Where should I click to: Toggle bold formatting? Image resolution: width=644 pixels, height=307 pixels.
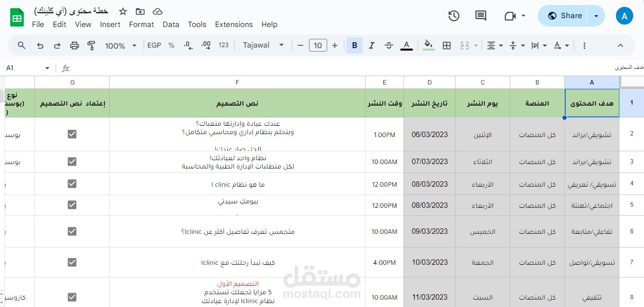pos(354,46)
